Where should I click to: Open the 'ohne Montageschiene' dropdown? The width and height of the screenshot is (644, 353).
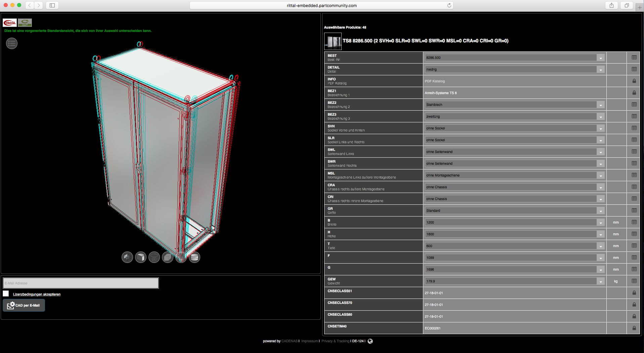coord(515,175)
